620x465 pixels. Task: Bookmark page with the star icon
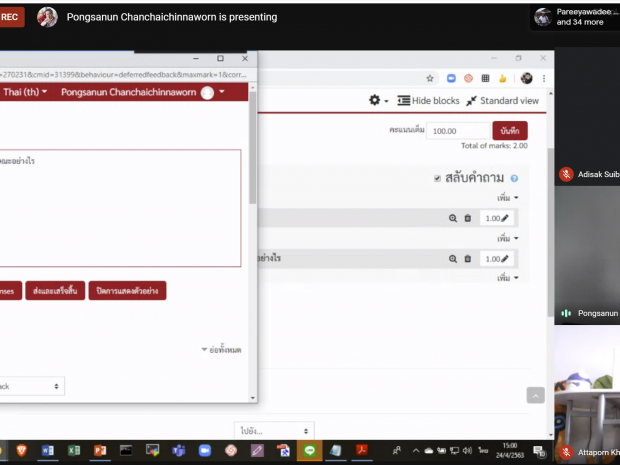430,77
